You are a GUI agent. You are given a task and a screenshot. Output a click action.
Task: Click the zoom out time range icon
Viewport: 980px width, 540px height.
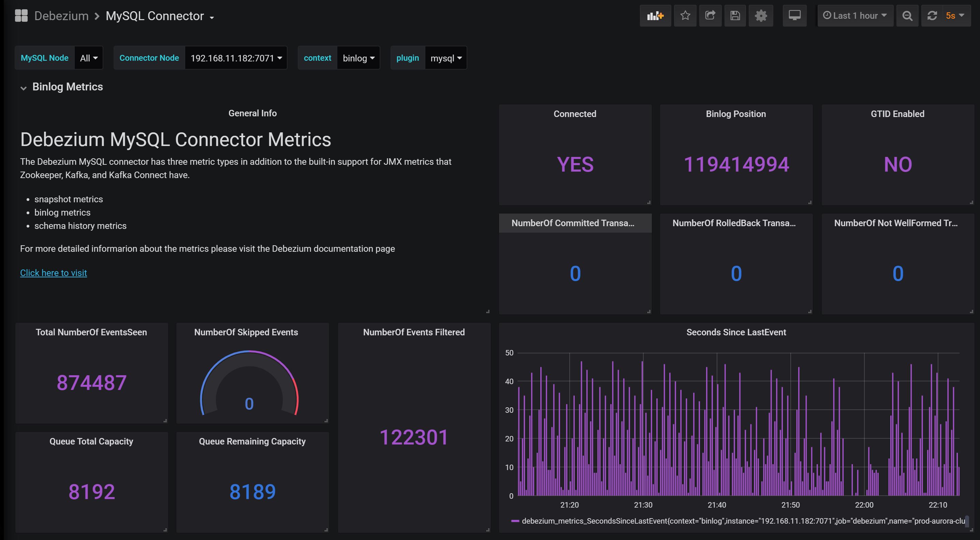point(907,16)
